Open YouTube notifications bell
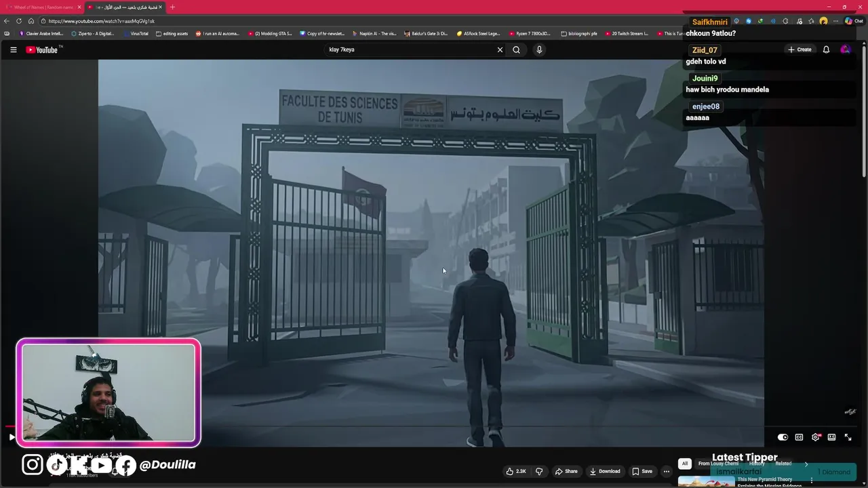Screen dimensions: 868x488 coord(826,49)
